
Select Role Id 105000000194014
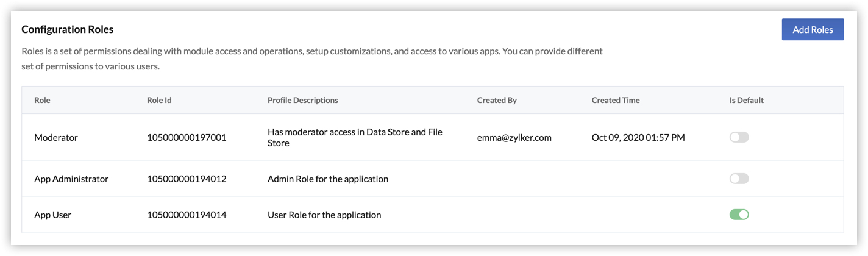point(187,215)
